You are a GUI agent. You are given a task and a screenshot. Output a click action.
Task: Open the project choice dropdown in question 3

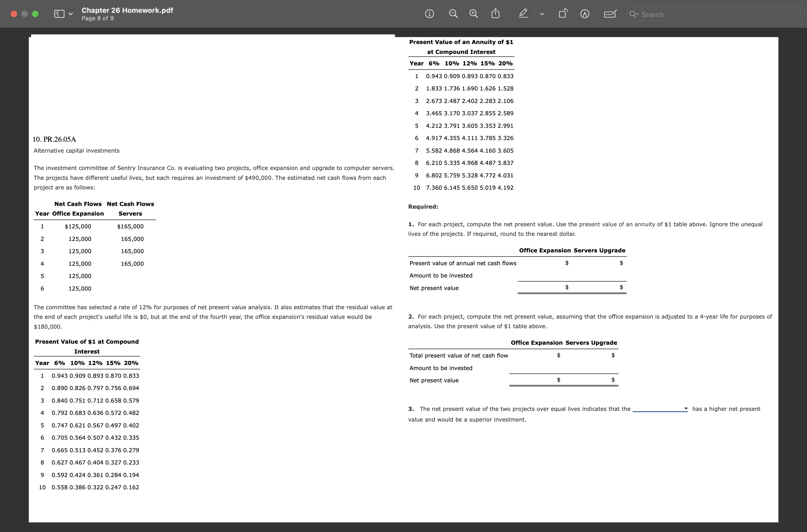[660, 409]
